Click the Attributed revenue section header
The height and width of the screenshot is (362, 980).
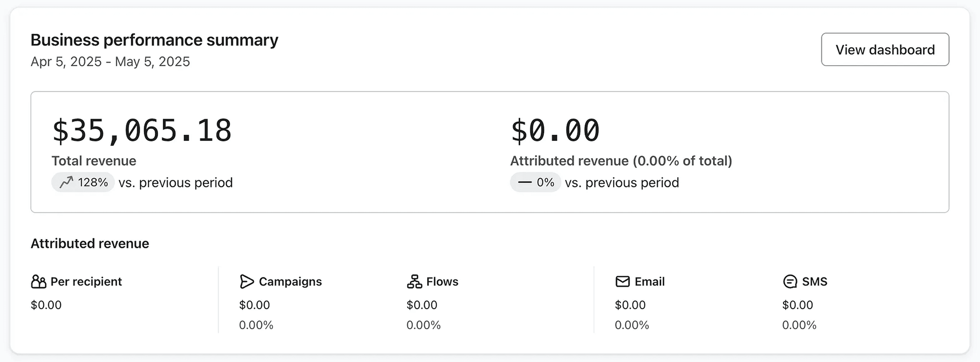click(90, 243)
